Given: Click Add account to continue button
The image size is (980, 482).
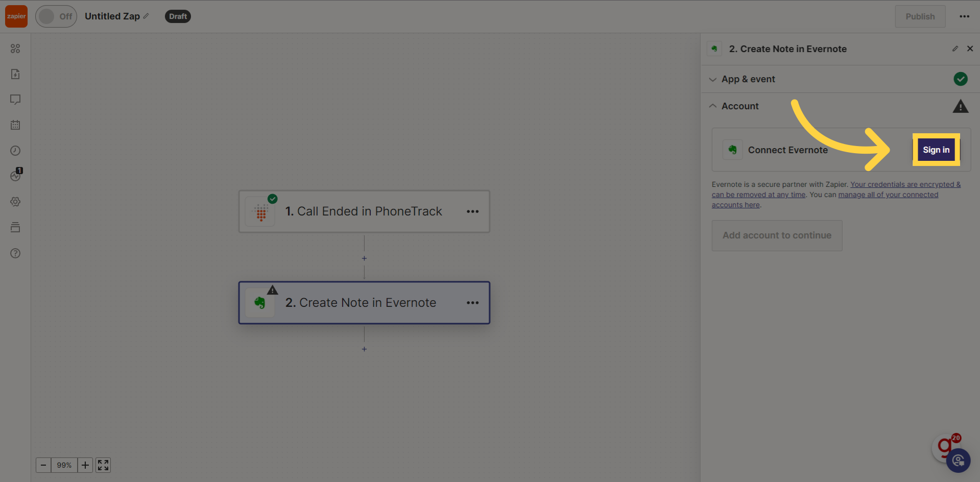Looking at the screenshot, I should tap(777, 235).
